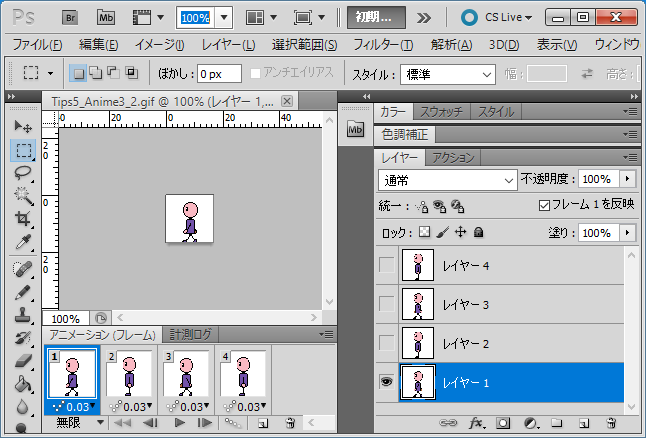
Task: Create new layer group folder icon
Action: click(x=557, y=423)
